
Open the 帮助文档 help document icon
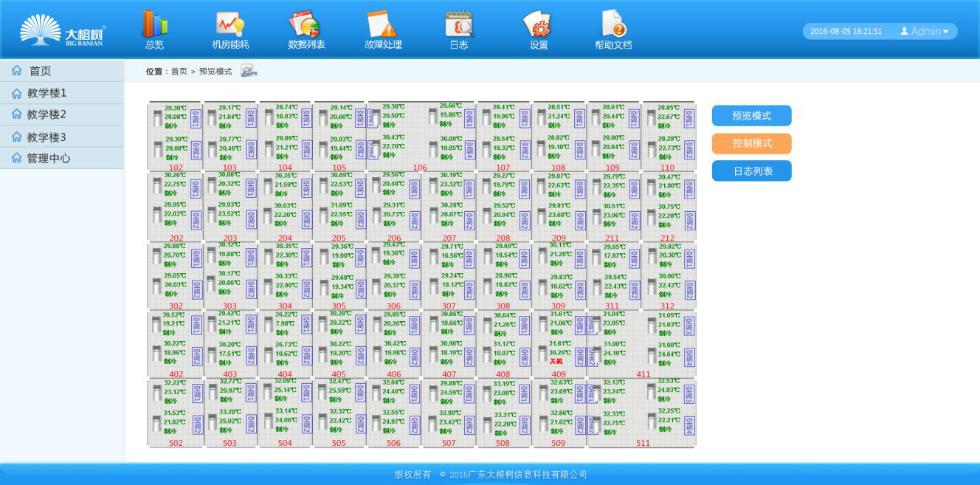tap(614, 24)
